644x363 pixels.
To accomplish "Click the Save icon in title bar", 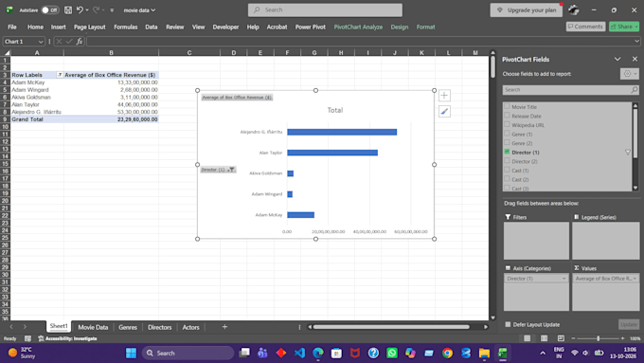I will pyautogui.click(x=68, y=9).
